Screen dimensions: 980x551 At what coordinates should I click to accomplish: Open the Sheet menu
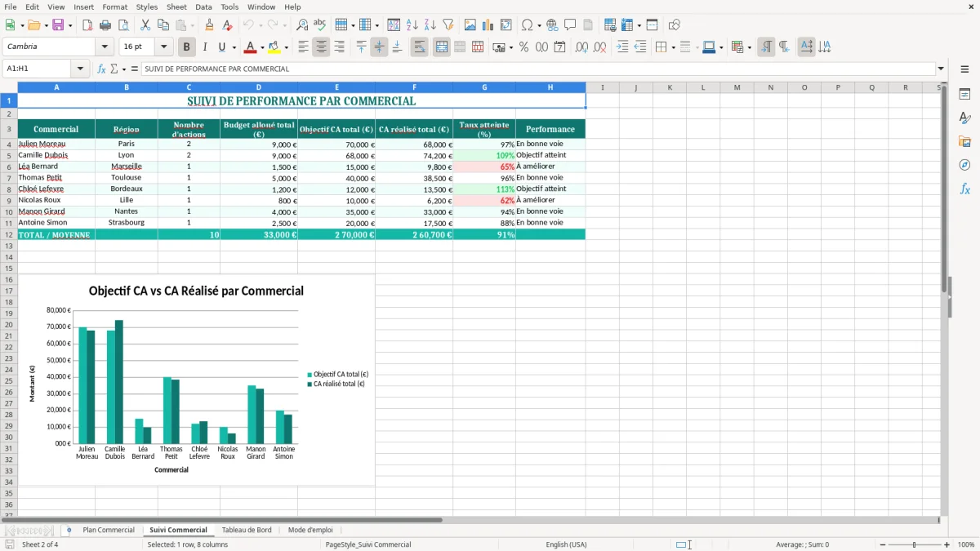(176, 7)
